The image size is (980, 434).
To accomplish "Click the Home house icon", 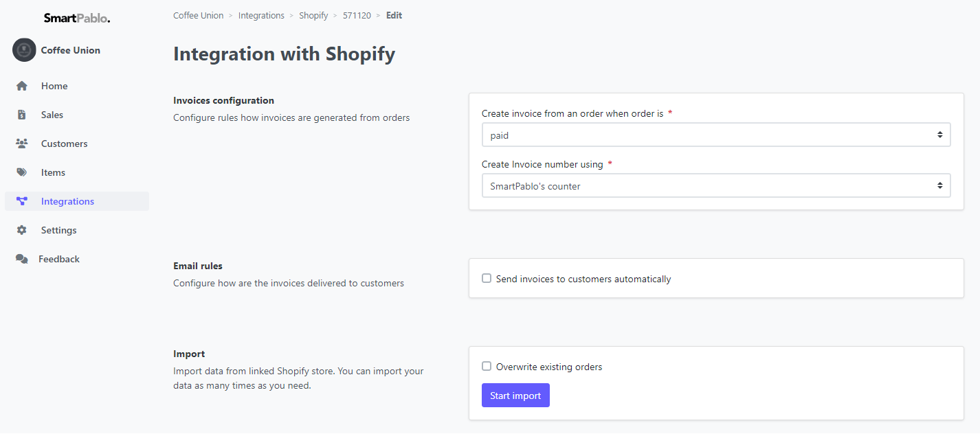I will coord(22,86).
